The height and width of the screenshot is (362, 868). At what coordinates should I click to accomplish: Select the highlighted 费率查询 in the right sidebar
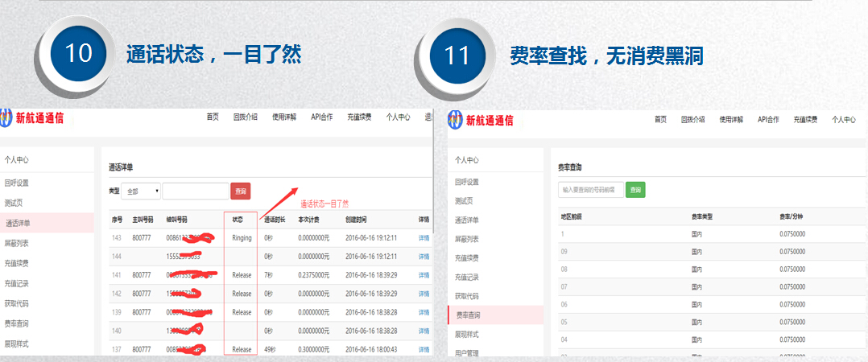(495, 315)
